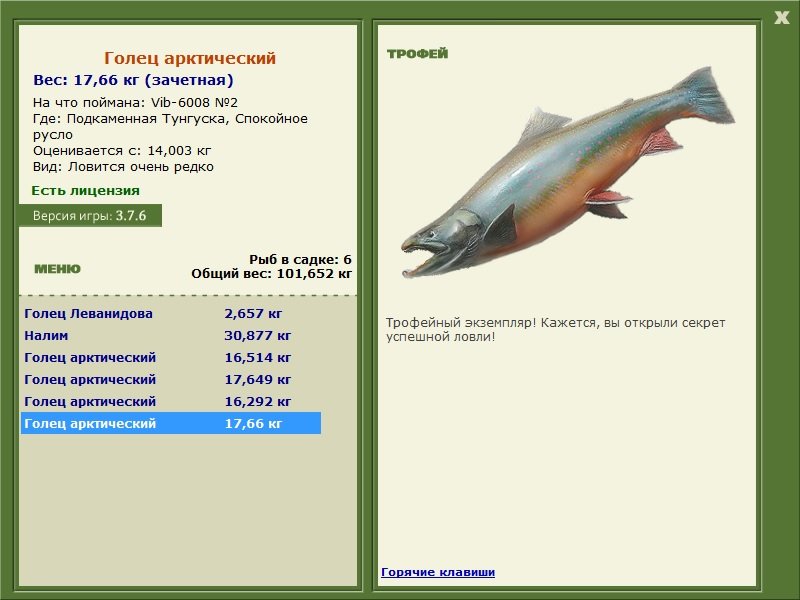Open the Горячие клавиши link
Viewport: 800px width, 600px height.
click(437, 572)
